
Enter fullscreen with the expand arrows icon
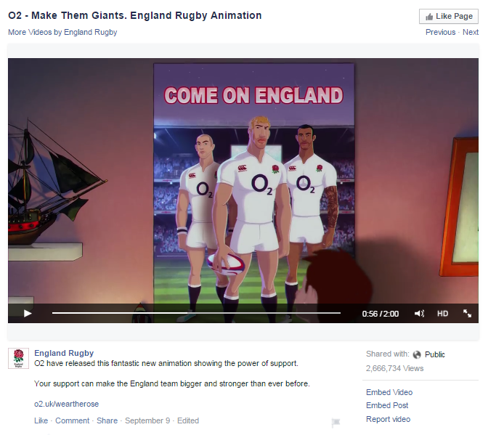[x=467, y=313]
